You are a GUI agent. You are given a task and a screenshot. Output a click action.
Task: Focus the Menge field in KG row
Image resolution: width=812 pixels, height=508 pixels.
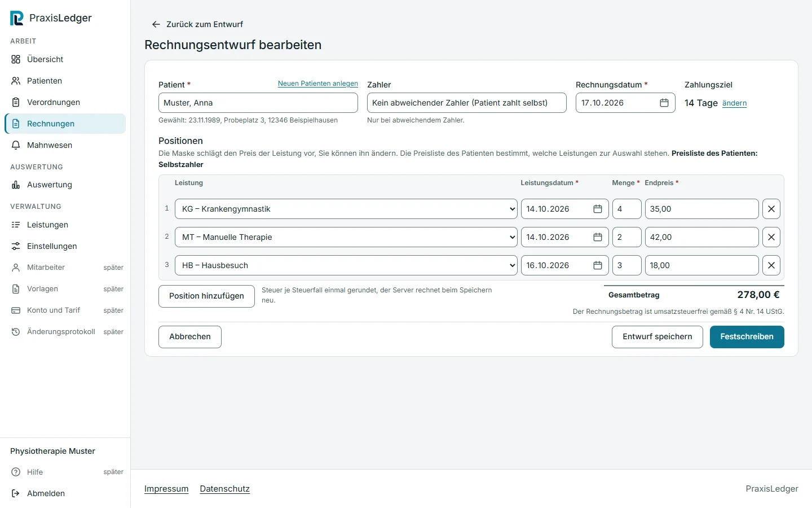pyautogui.click(x=627, y=209)
